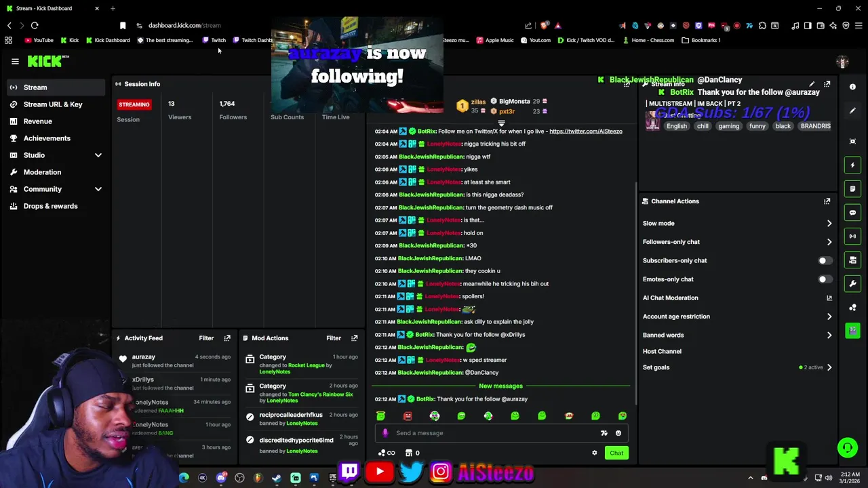
Task: Edit stream info with pencil icon
Action: point(812,84)
